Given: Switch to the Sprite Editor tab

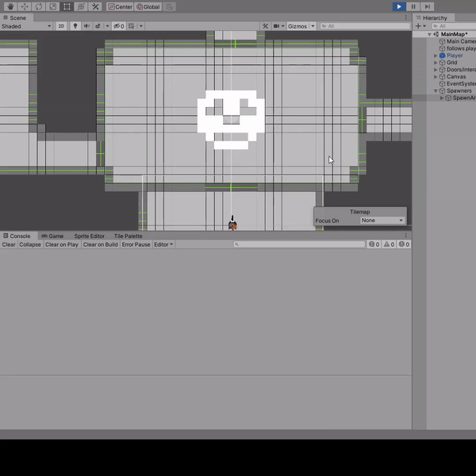Looking at the screenshot, I should click(89, 236).
